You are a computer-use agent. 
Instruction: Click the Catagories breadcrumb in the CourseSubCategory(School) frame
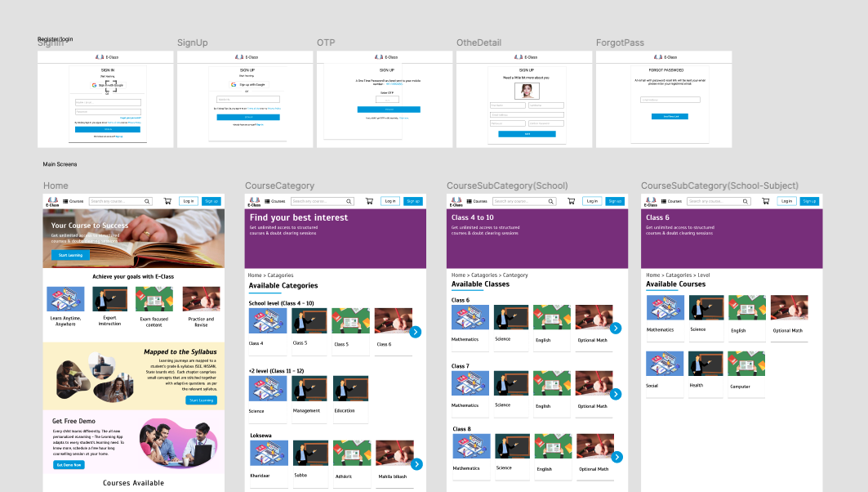(484, 275)
